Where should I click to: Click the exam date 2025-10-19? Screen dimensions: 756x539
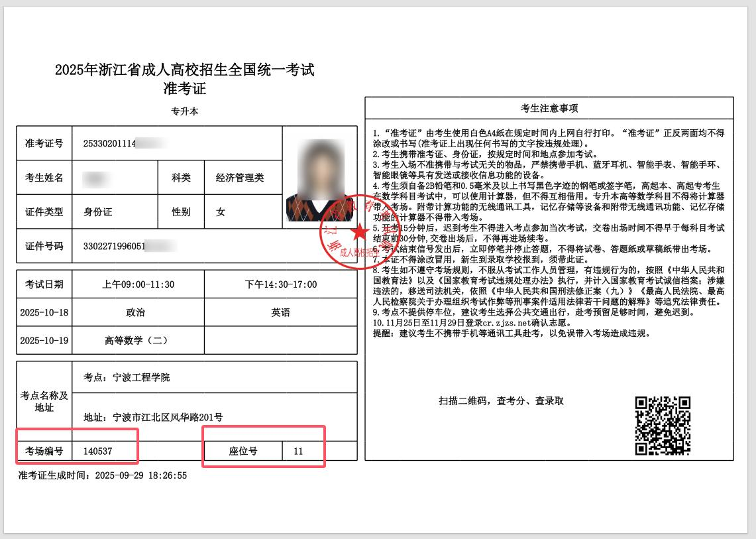[x=44, y=341]
